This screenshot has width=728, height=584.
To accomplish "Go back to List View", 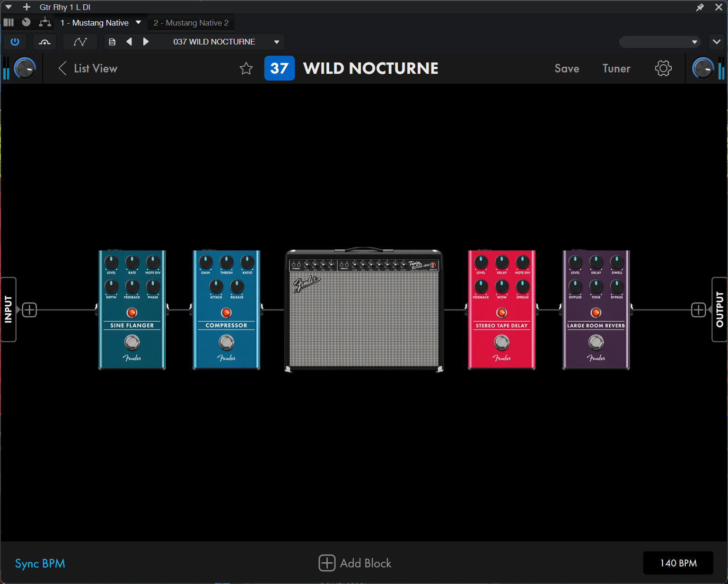I will tap(88, 69).
